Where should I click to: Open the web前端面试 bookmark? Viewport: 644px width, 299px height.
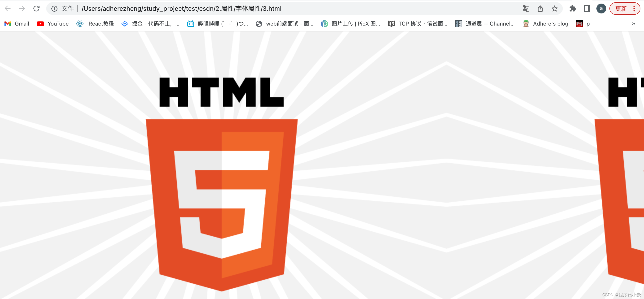tap(285, 24)
